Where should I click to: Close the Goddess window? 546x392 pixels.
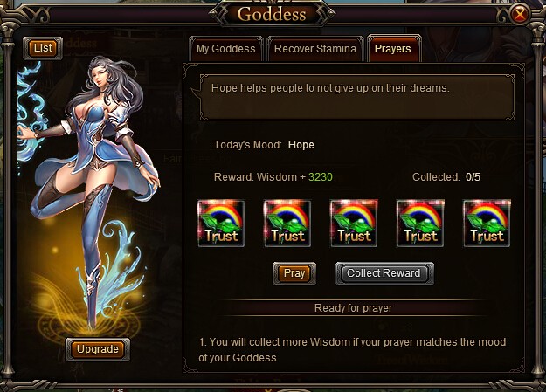pos(520,14)
